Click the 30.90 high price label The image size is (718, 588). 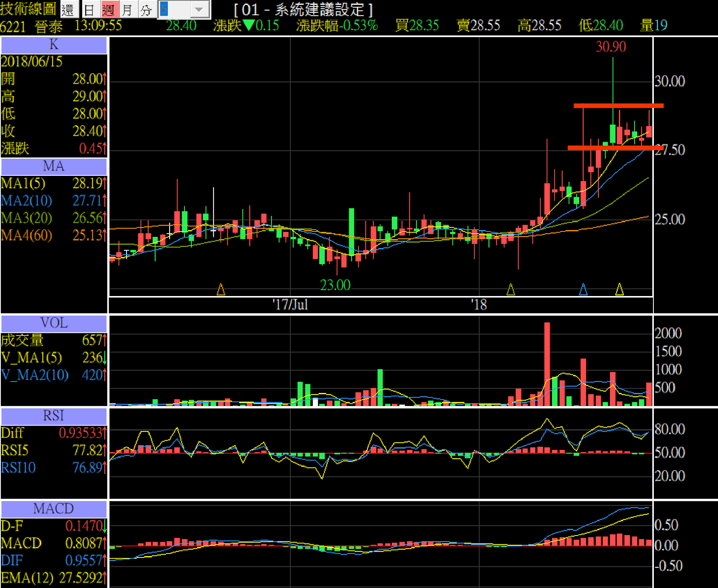tap(611, 47)
